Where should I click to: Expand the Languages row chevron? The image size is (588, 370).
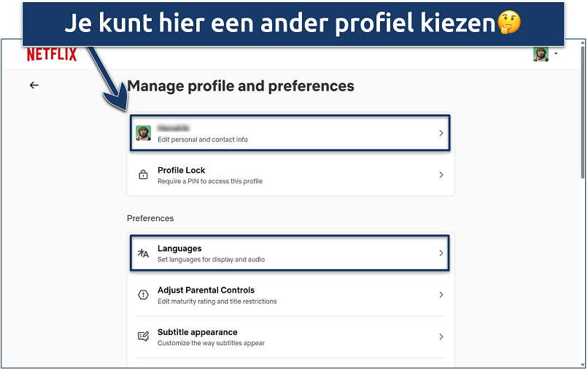441,253
